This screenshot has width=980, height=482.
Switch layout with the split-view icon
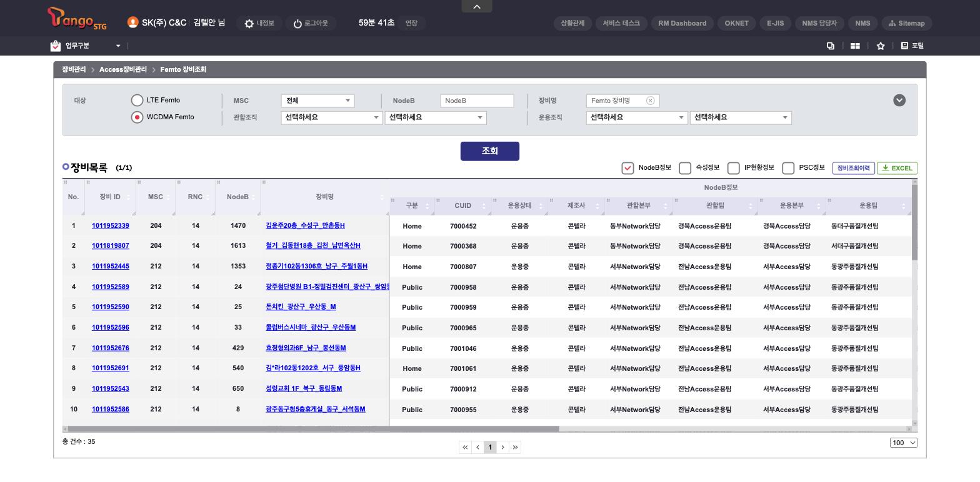855,46
